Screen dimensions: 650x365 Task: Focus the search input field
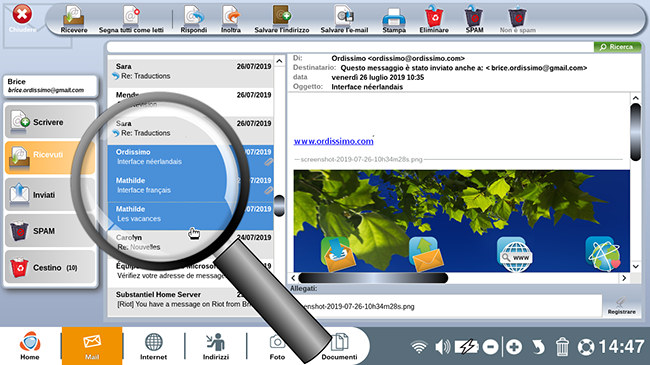(x=350, y=47)
